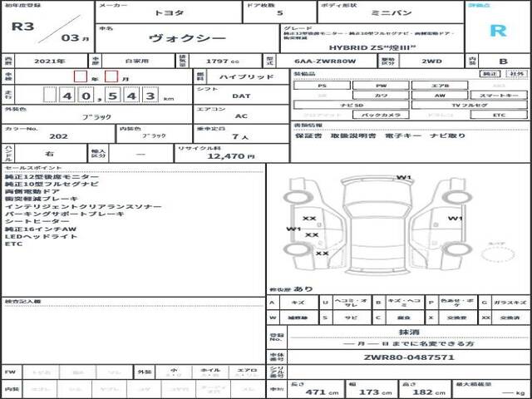Toggle the バックカメラ equipment box
Image resolution: width=532 pixels, height=399 pixels.
[x=380, y=115]
